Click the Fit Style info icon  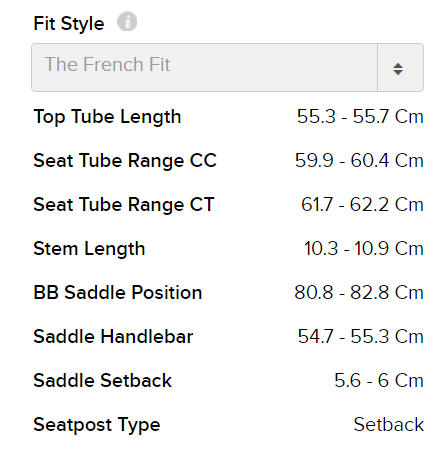click(127, 21)
